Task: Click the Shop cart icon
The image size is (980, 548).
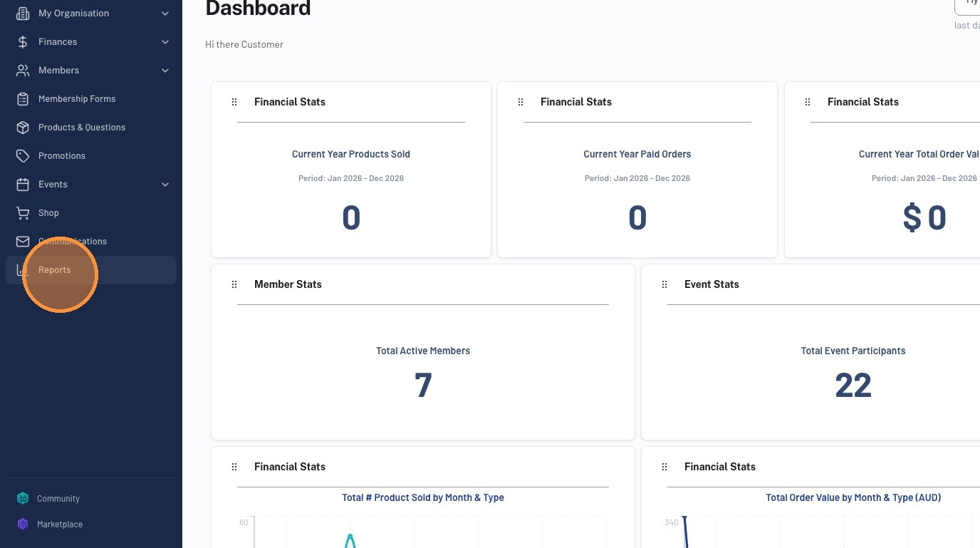Action: click(x=23, y=213)
